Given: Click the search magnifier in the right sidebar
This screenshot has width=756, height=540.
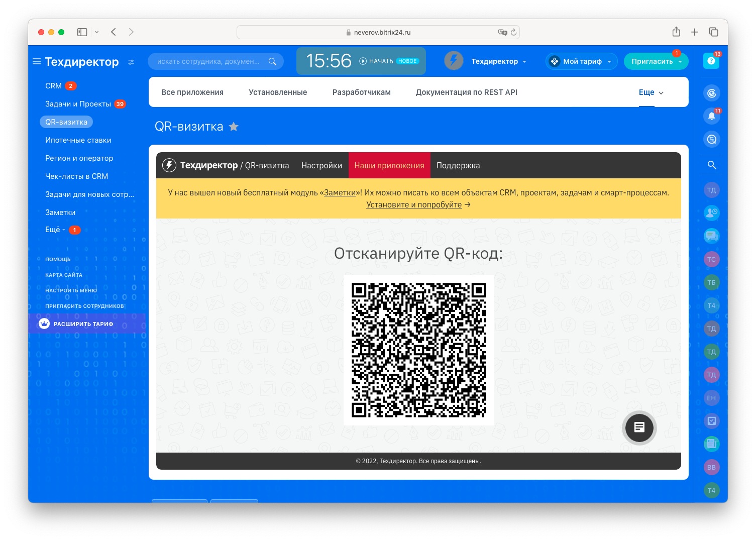Looking at the screenshot, I should tap(711, 165).
